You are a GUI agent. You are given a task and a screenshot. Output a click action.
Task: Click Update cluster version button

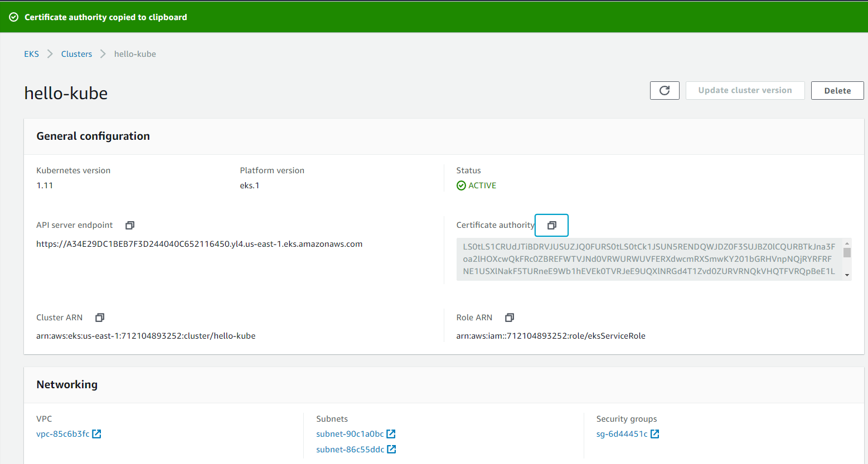pyautogui.click(x=745, y=90)
